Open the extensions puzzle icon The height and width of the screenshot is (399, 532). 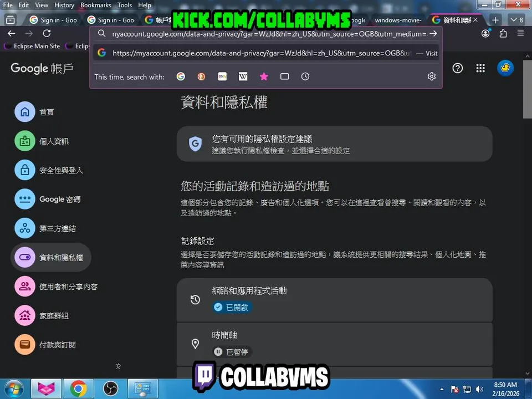coord(503,33)
